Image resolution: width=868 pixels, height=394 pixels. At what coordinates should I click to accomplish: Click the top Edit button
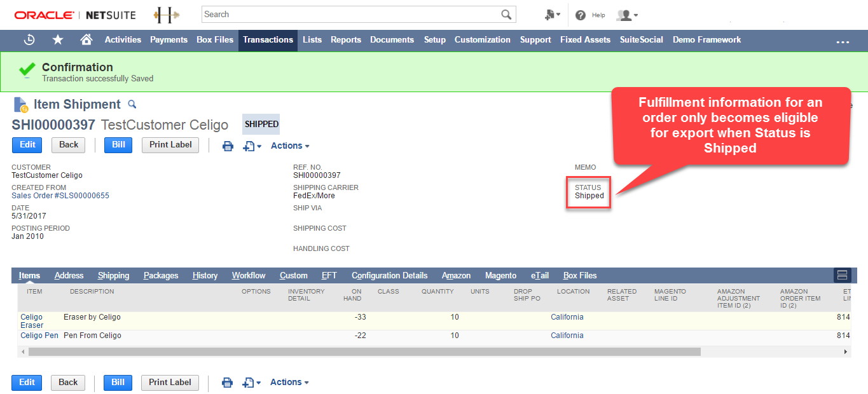coord(27,145)
